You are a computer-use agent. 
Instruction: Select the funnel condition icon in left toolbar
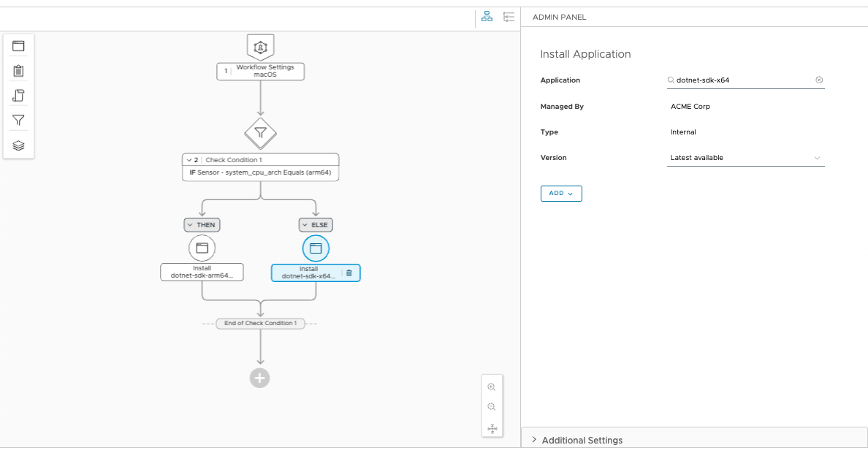pos(19,121)
